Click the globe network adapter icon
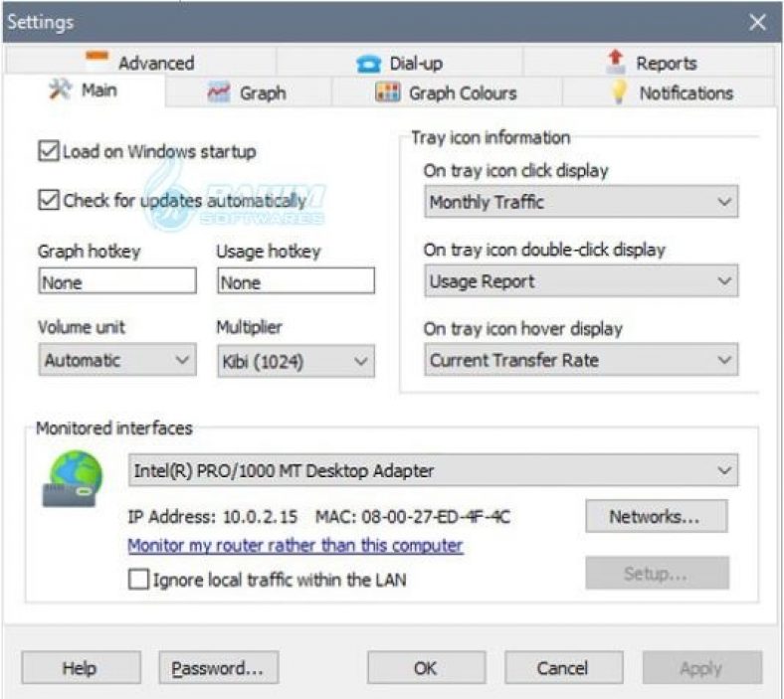Viewport: 784px width, 699px height. 74,478
